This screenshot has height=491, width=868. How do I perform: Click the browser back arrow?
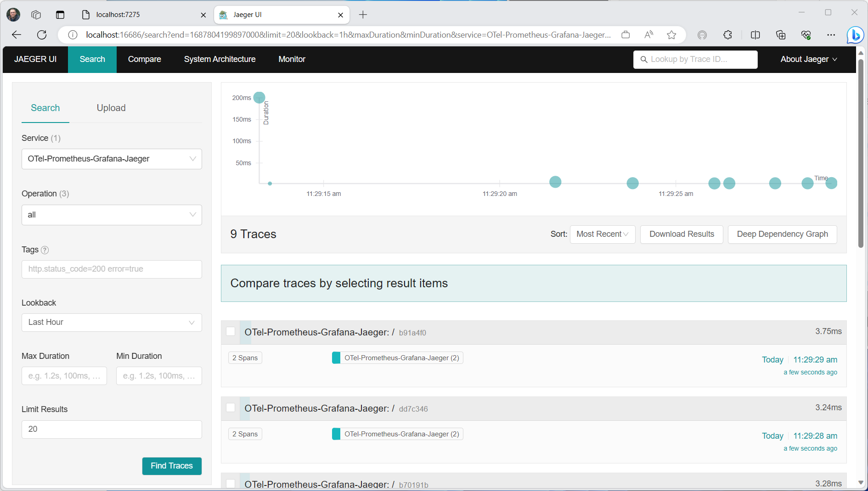(x=17, y=35)
